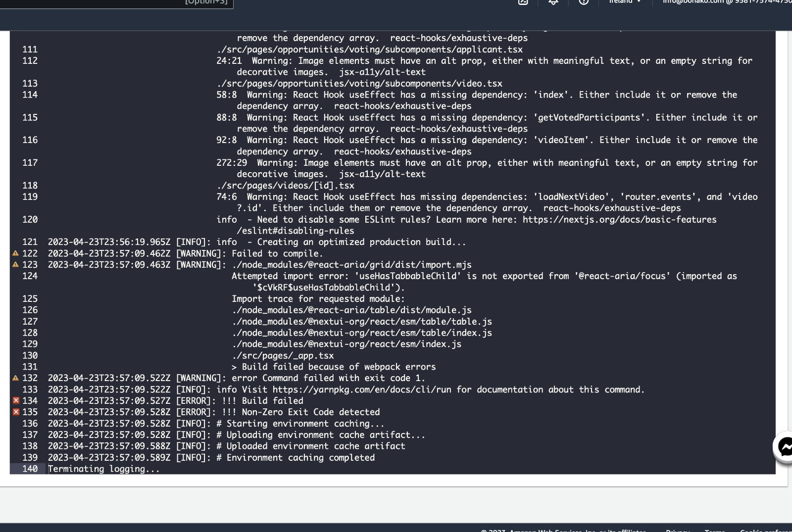The height and width of the screenshot is (532, 792).
Task: Click the nextjs.org/docs/basic-features URL text
Action: 619,219
